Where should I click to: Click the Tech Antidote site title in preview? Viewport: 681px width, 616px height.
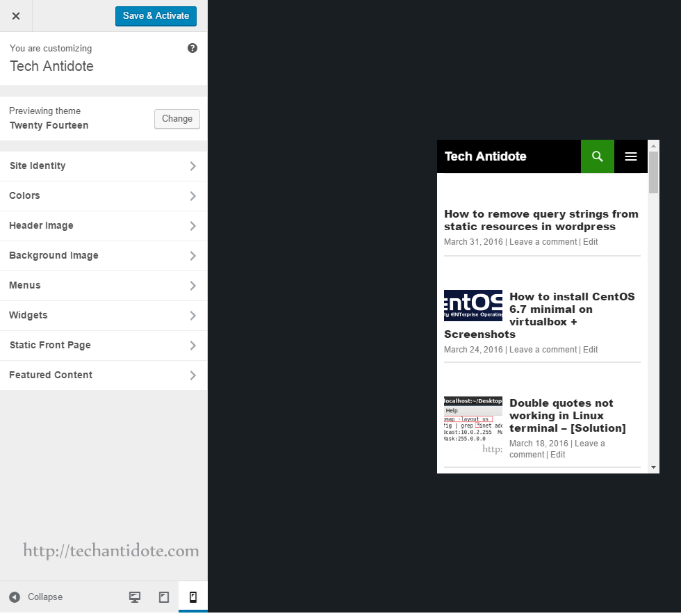pyautogui.click(x=486, y=156)
